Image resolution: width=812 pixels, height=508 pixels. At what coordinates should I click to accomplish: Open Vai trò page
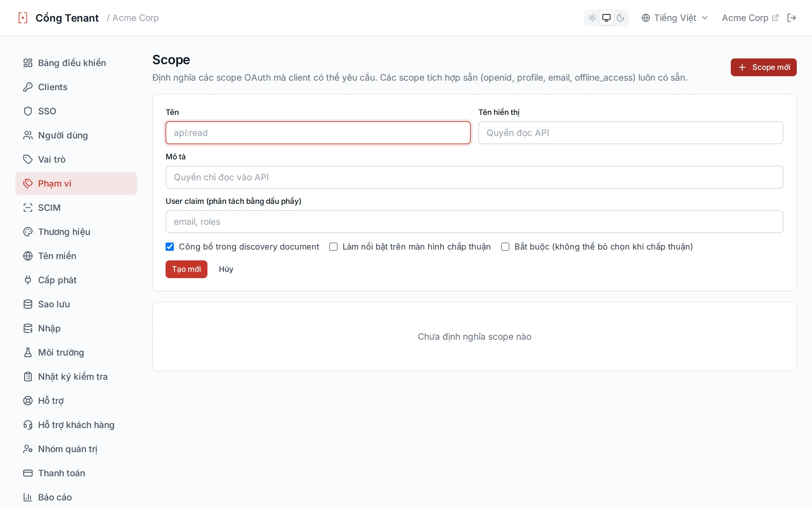(76, 159)
